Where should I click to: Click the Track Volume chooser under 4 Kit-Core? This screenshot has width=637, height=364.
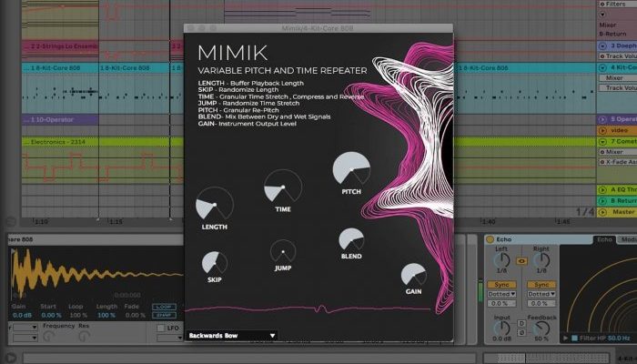(x=621, y=87)
